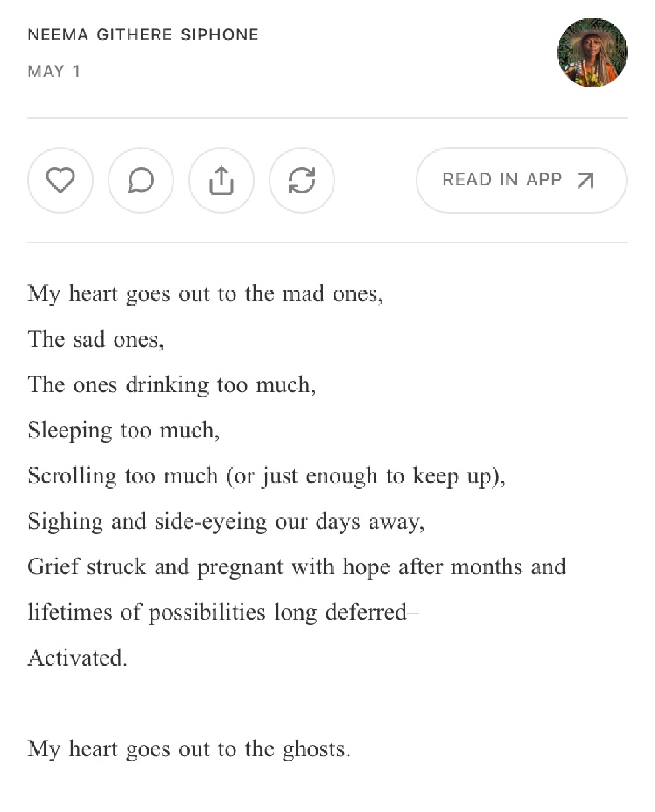The width and height of the screenshot is (655, 812).
Task: Open comments via speech bubble icon
Action: click(141, 180)
